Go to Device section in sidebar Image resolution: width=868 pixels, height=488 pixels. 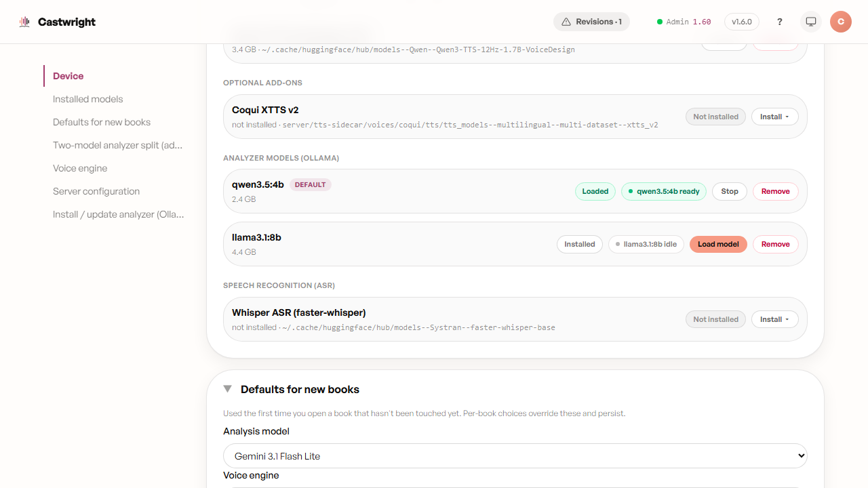click(68, 76)
